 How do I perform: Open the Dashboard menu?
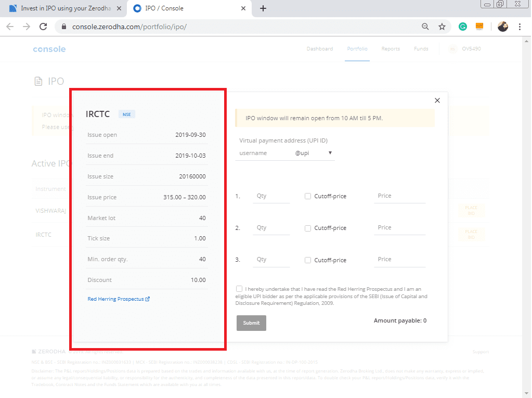320,49
